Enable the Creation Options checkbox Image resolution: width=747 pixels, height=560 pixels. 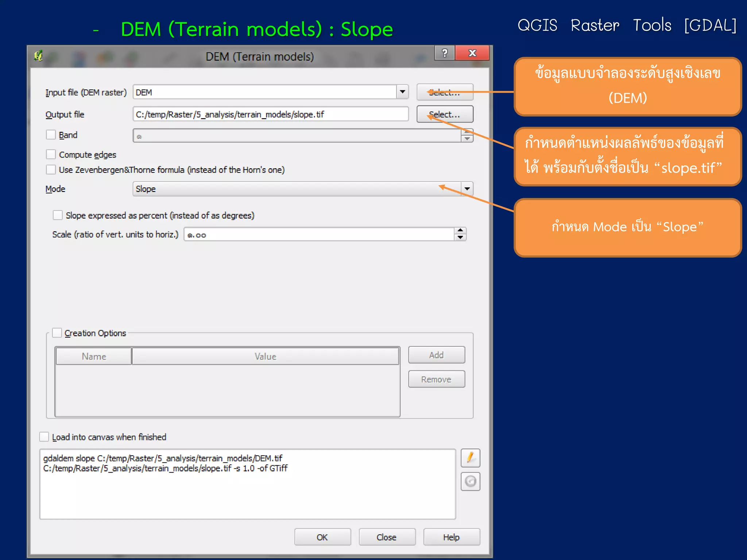click(57, 333)
